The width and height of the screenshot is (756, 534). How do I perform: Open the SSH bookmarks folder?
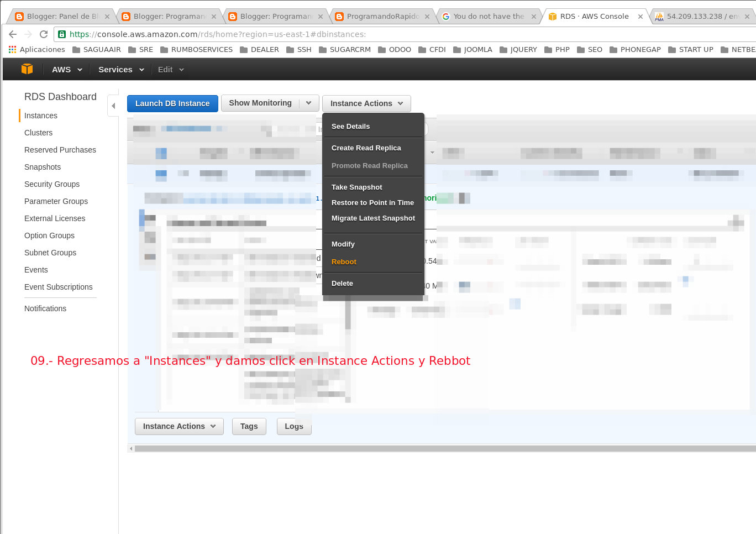pos(299,50)
